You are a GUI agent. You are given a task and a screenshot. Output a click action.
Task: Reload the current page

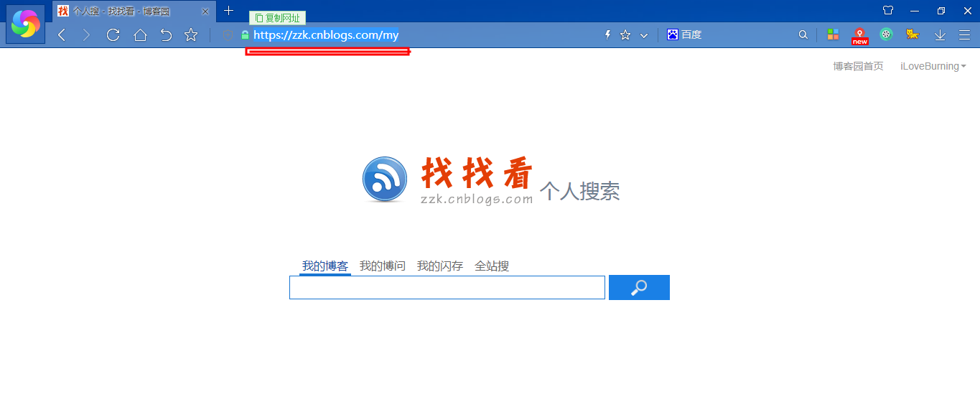pyautogui.click(x=113, y=35)
